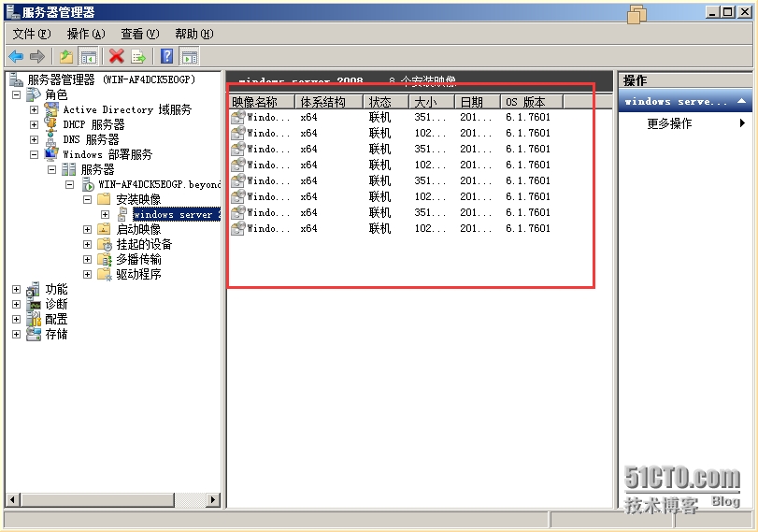Expand the 驱动程序 node
The image size is (758, 532).
(x=88, y=274)
